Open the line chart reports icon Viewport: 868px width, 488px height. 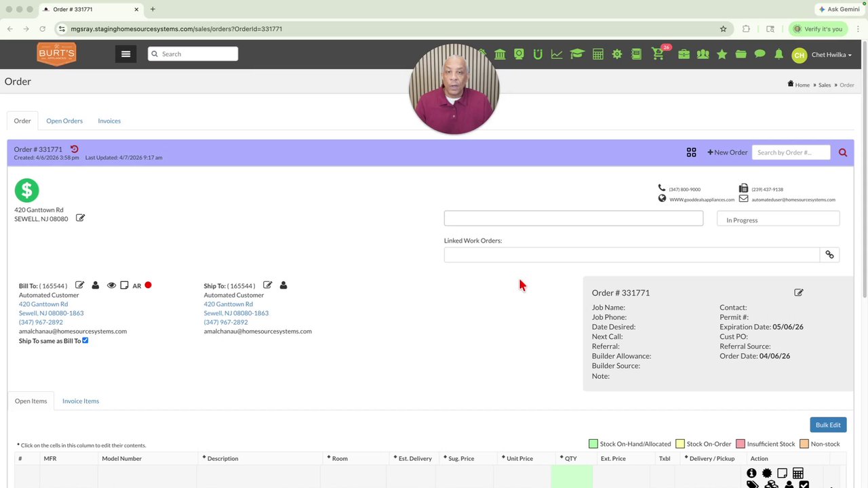(557, 54)
